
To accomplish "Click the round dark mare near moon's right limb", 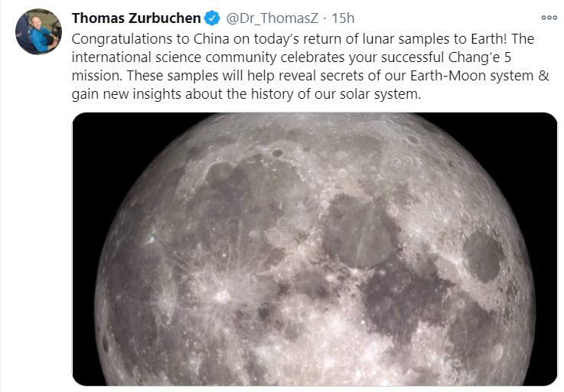I will click(483, 256).
